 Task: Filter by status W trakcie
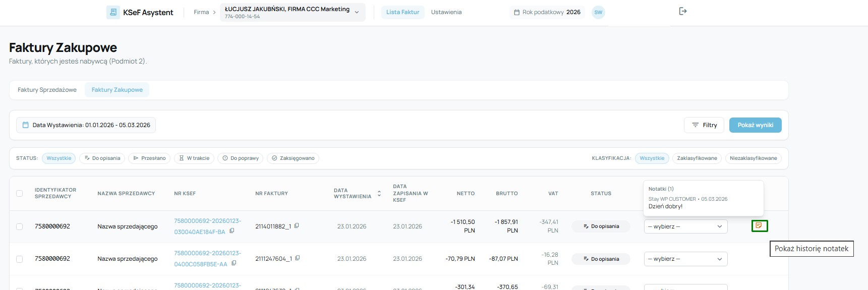[x=194, y=158]
